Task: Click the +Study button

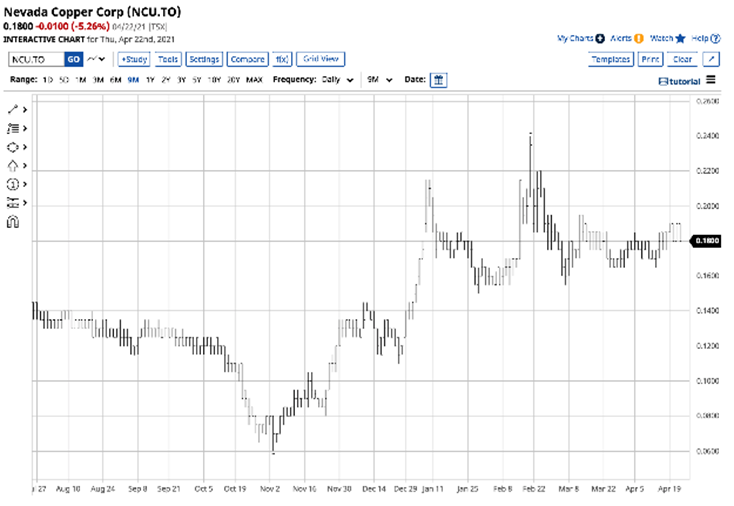Action: click(x=134, y=59)
